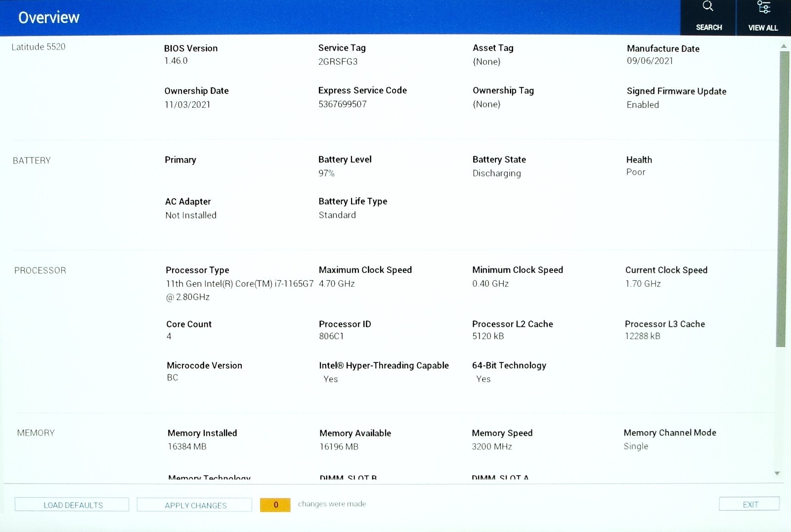Select the service tag value 2GRSFG3
This screenshot has width=791, height=532.
click(x=338, y=62)
